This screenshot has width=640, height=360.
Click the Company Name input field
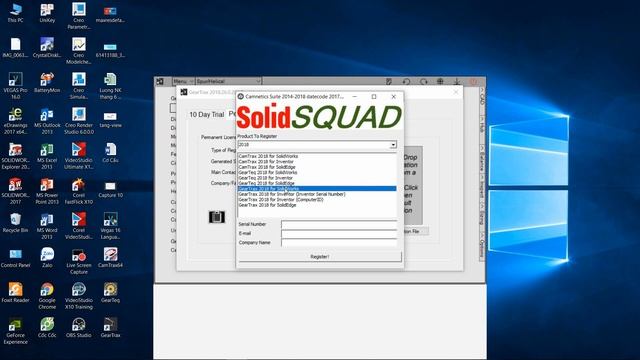[339, 242]
